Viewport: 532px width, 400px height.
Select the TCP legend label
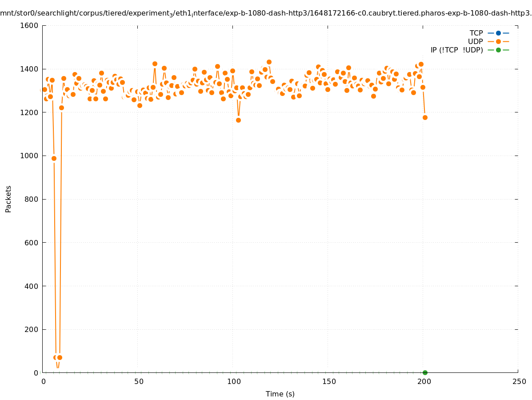tap(476, 33)
